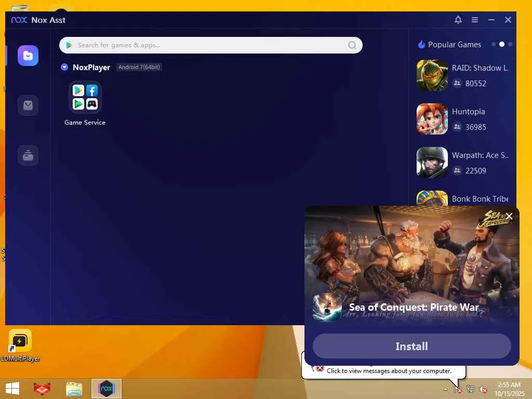
Task: Click the Android 7(64bit) badge
Action: coord(139,67)
